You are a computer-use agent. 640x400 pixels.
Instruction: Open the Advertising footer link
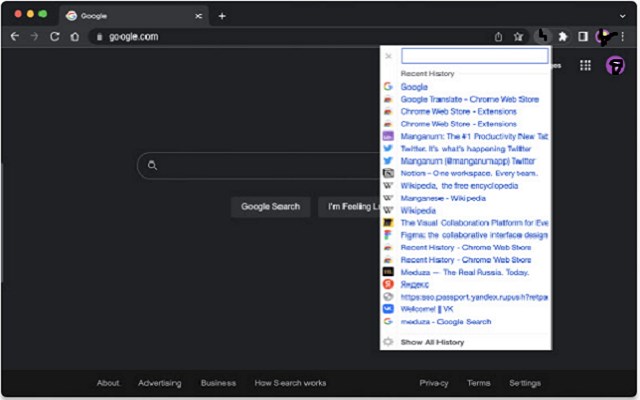tap(160, 383)
